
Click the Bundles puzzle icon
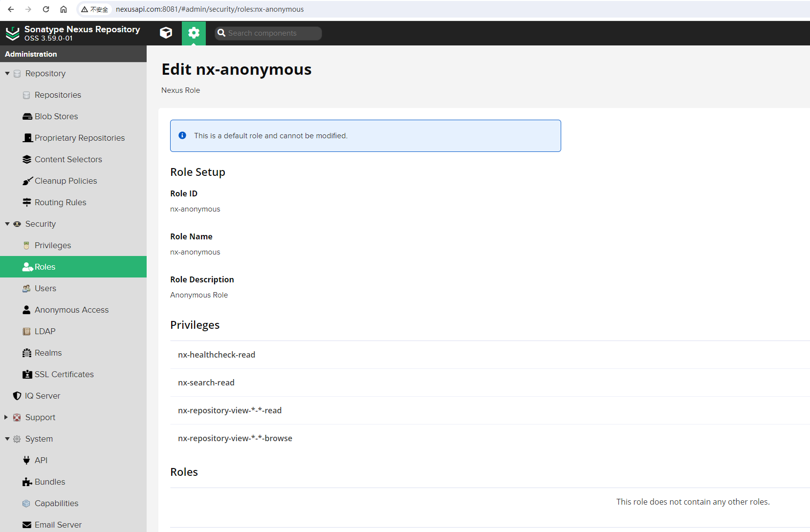coord(27,482)
